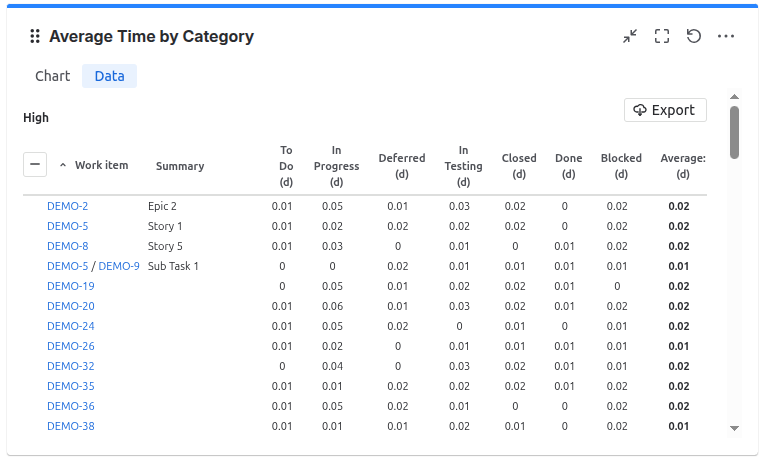The height and width of the screenshot is (460, 767).
Task: Grab the drag handle beside the gadget title
Action: 35,36
